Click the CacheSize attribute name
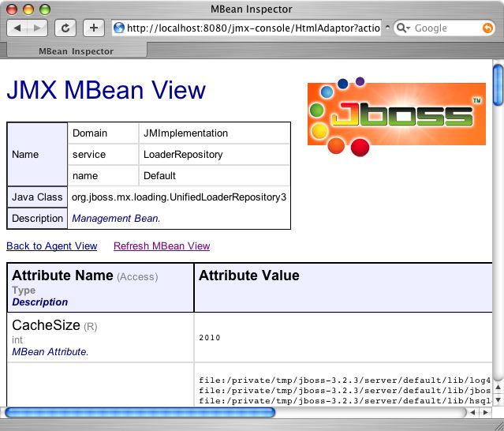 point(46,325)
